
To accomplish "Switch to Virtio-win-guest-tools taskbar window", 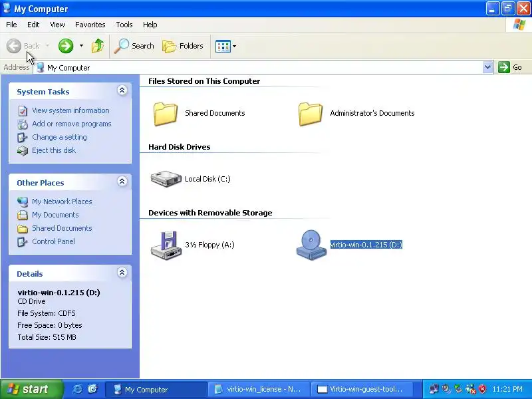I will pyautogui.click(x=362, y=390).
